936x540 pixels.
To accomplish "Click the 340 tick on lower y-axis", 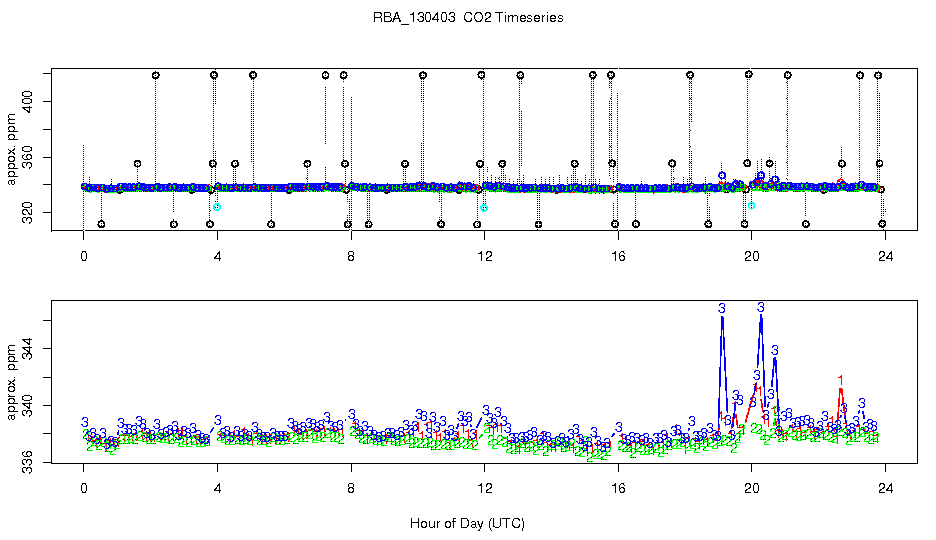I will (27, 406).
